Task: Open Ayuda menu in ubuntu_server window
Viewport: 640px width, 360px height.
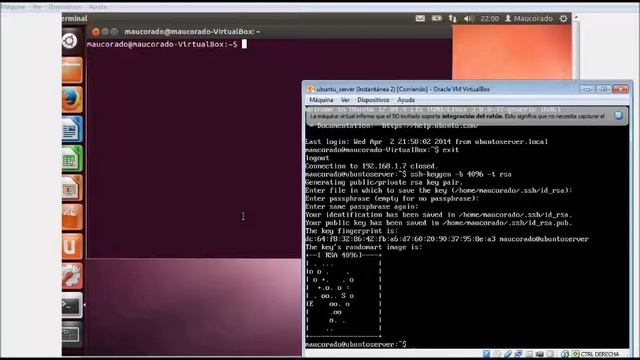Action: (406, 100)
